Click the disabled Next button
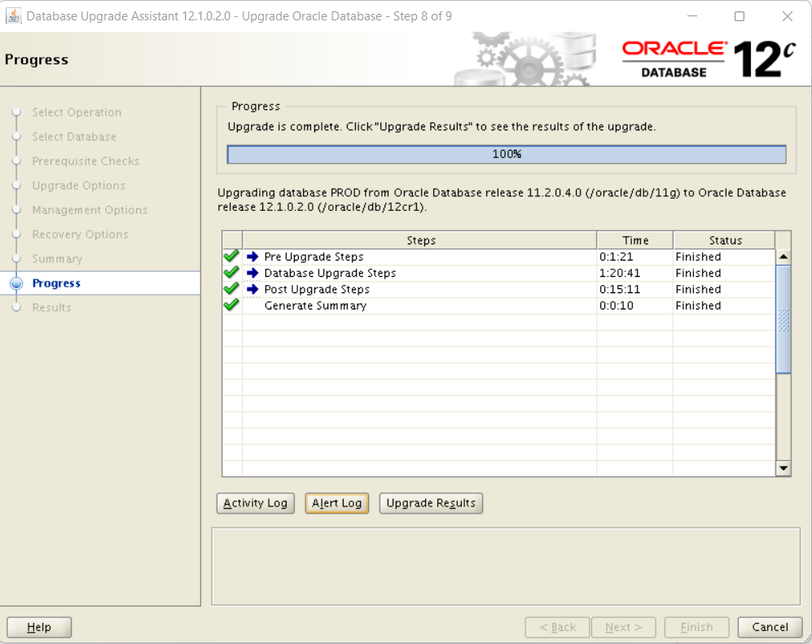Viewport: 812px width, 644px height. click(624, 627)
